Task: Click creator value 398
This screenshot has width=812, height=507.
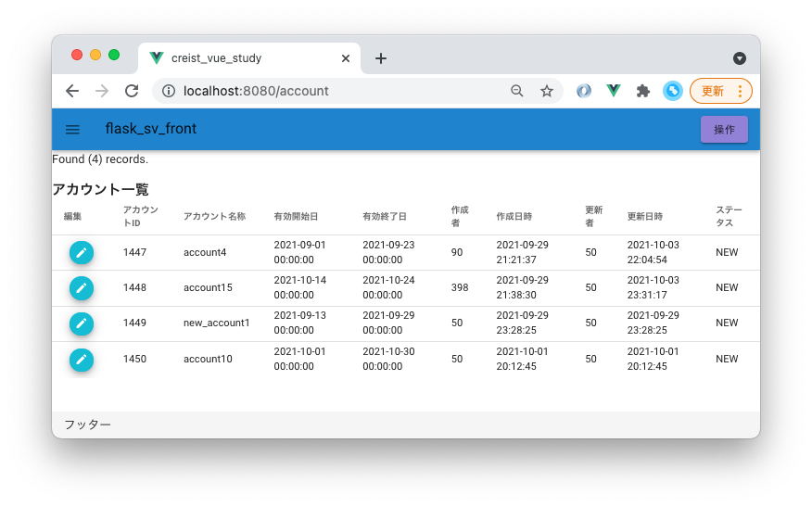Action: [x=460, y=287]
